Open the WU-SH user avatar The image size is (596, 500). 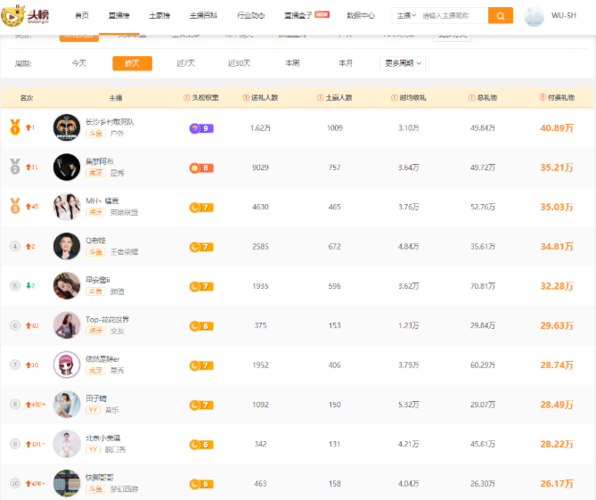point(534,16)
